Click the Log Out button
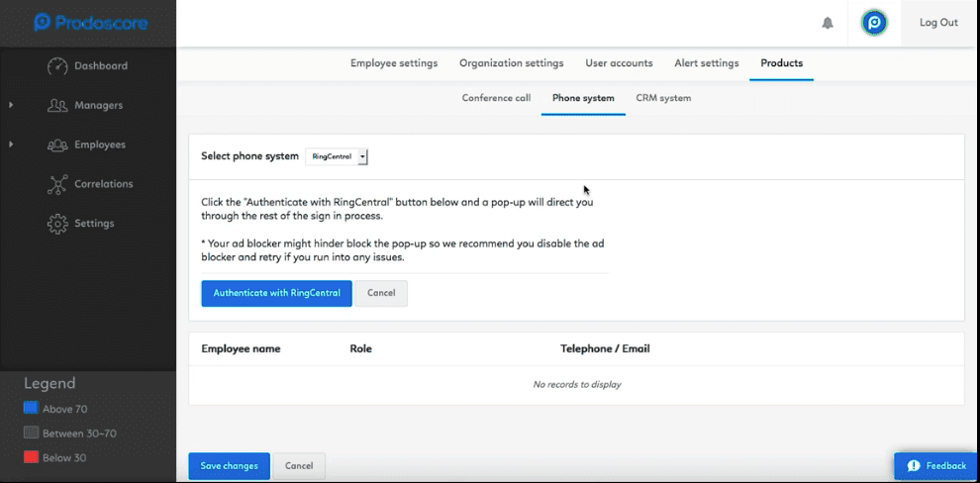This screenshot has width=980, height=483. 938,23
